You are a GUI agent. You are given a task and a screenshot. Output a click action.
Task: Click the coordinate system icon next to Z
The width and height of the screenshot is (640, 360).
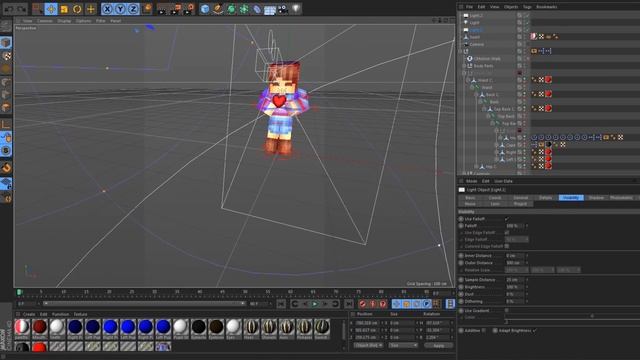[x=147, y=9]
